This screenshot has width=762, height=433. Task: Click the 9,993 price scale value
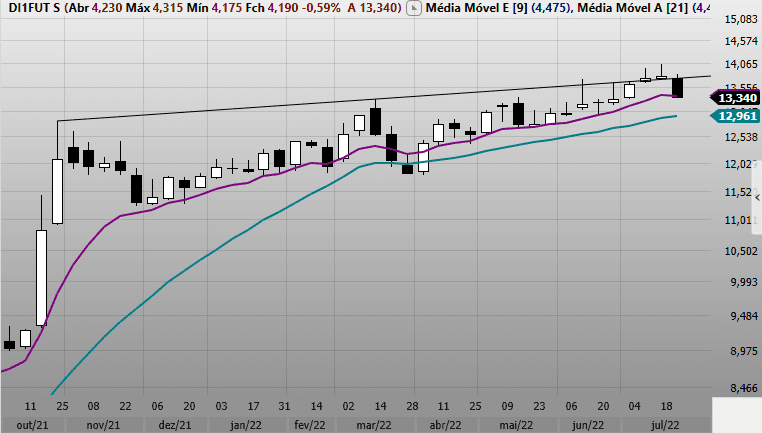(x=744, y=282)
